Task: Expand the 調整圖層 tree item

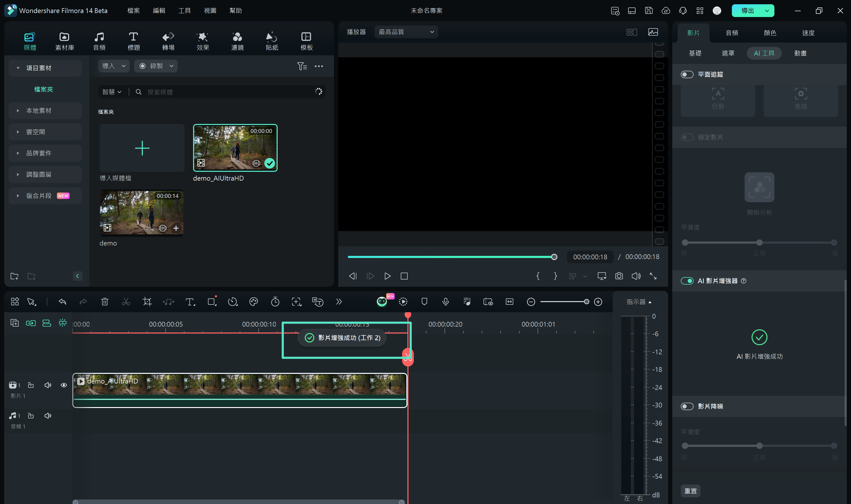Action: [x=45, y=174]
